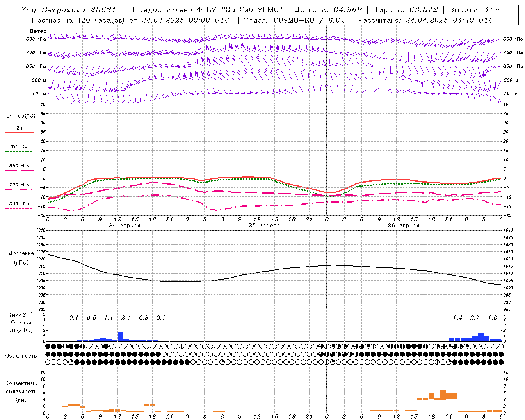
Task: Click the '(мм/3ч.)' precipitation unit label
Action: (x=21, y=315)
